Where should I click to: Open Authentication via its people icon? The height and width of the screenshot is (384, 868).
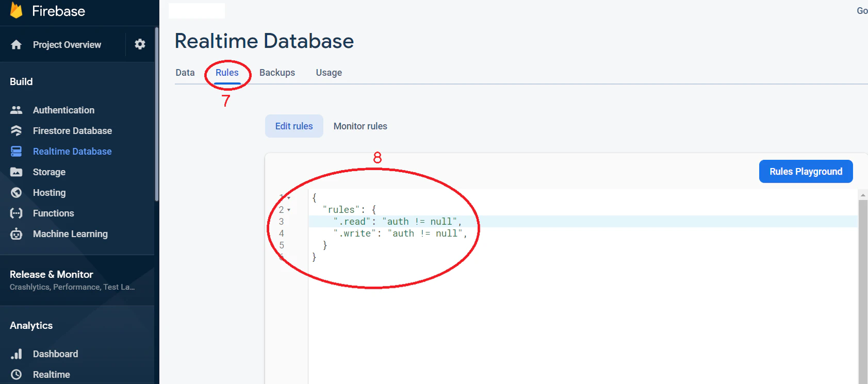click(17, 110)
